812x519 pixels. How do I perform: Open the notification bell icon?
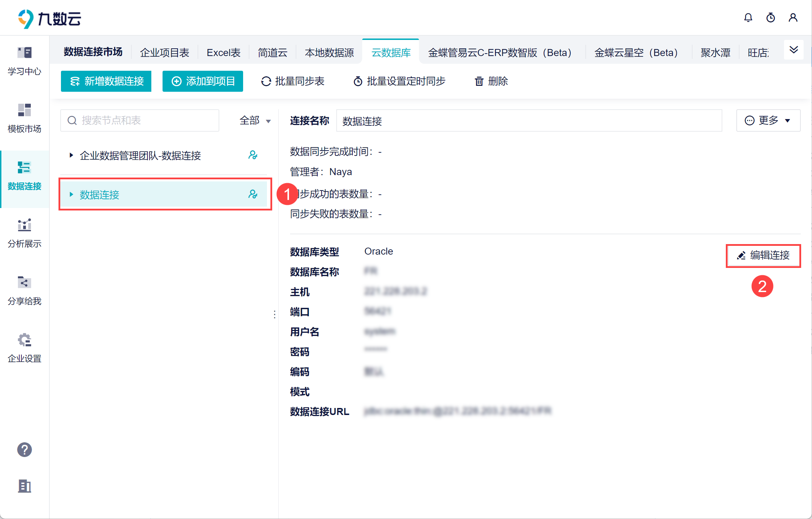[748, 18]
